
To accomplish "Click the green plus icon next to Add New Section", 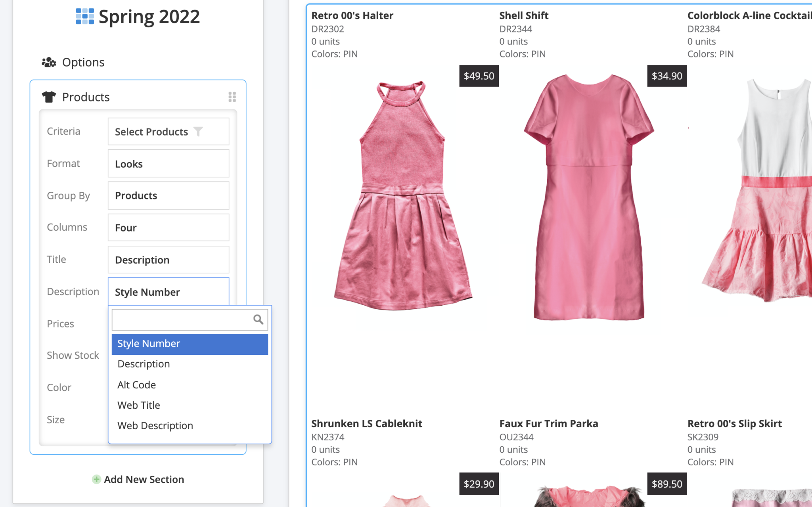I will point(96,479).
